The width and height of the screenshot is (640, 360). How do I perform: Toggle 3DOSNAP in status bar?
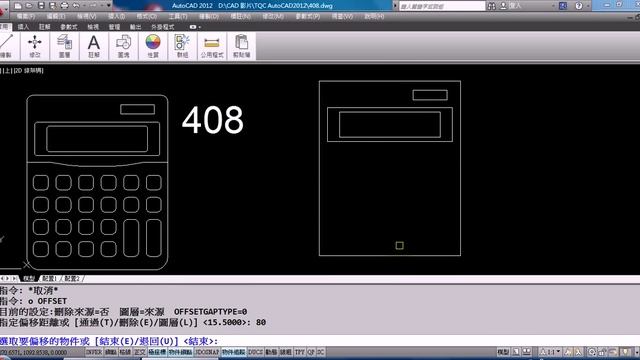[x=207, y=352]
